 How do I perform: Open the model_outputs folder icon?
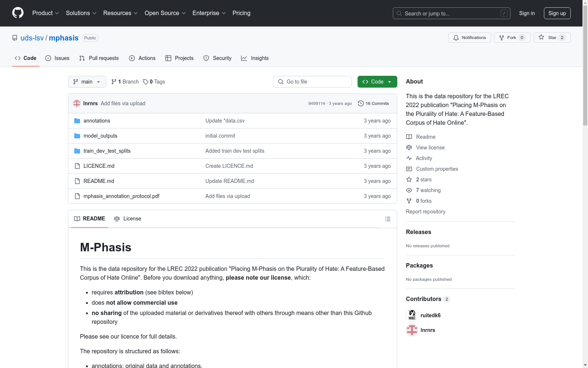click(x=77, y=136)
